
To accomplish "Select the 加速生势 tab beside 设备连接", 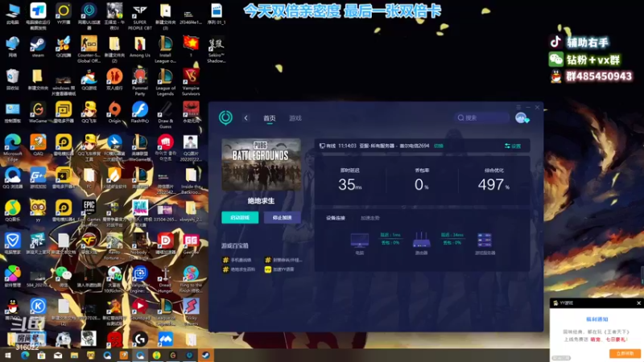I will (x=370, y=218).
